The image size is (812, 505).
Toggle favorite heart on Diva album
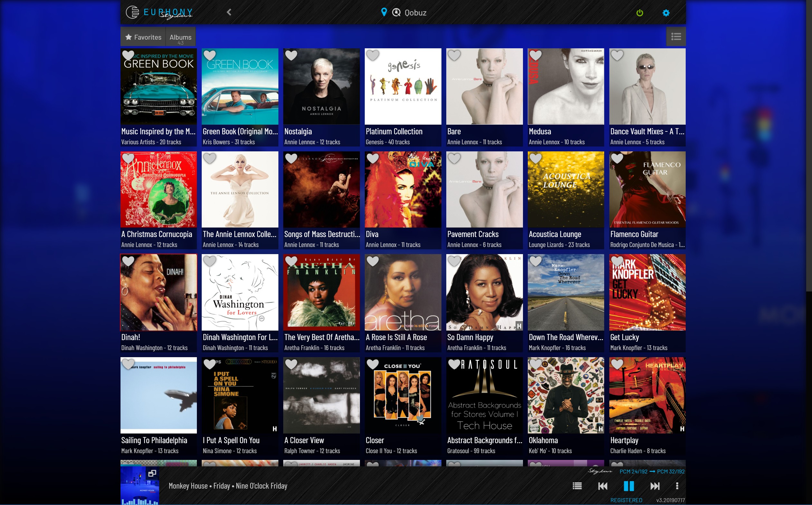[372, 158]
